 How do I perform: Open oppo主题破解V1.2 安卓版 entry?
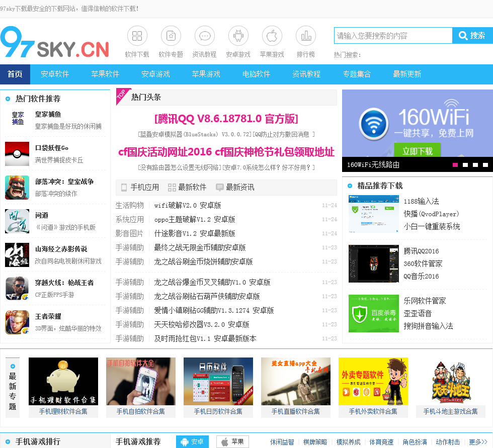[195, 220]
